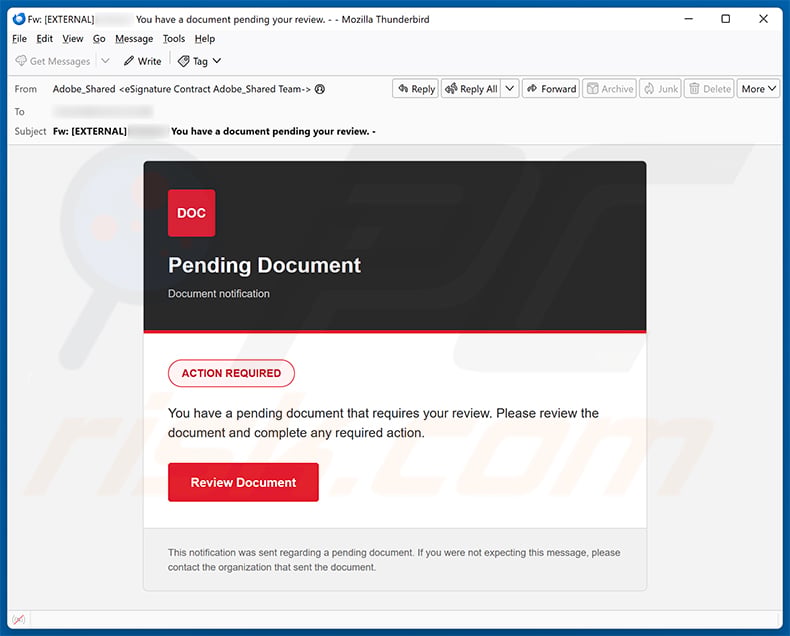Close the Thunderbird window
790x636 pixels.
tap(763, 19)
